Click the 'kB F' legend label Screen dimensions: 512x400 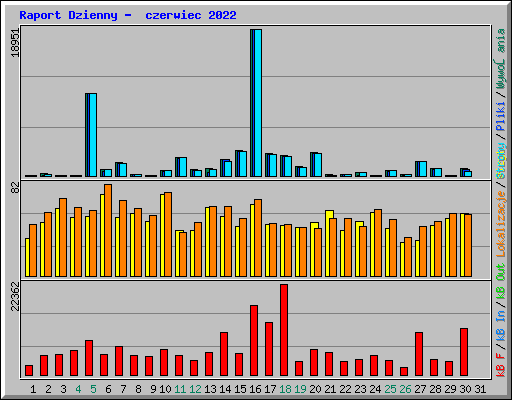pyautogui.click(x=501, y=364)
